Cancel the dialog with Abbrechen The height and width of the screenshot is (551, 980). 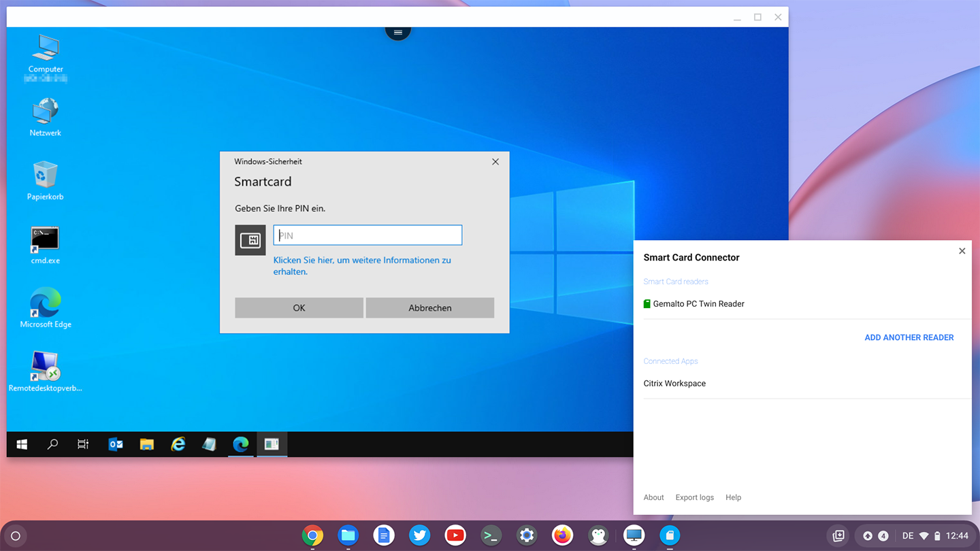tap(430, 307)
